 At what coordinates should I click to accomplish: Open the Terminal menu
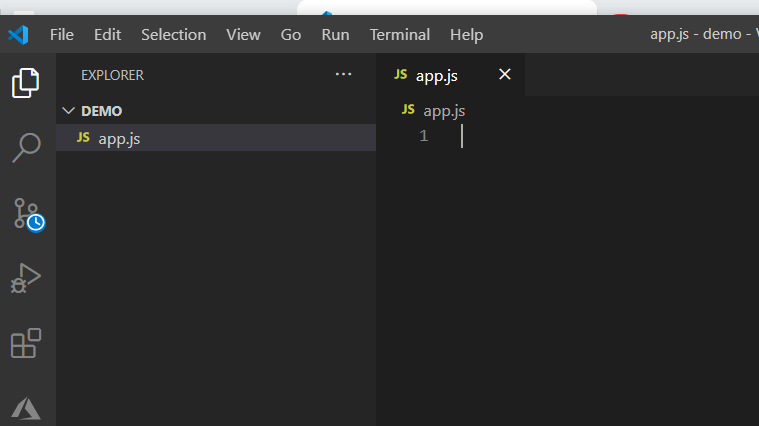tap(400, 34)
